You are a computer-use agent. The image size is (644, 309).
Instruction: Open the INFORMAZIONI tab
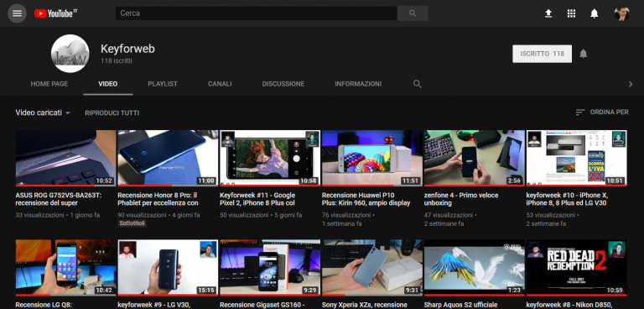point(358,84)
